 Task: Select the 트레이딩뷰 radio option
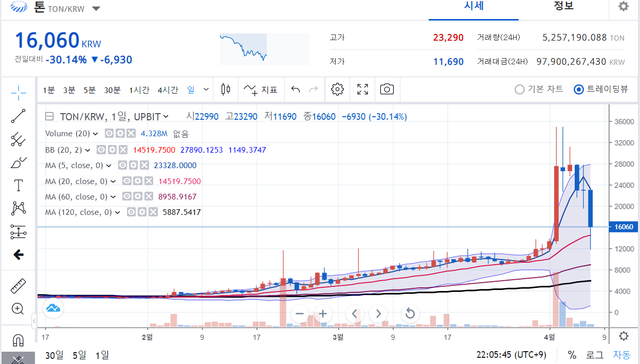click(x=600, y=89)
